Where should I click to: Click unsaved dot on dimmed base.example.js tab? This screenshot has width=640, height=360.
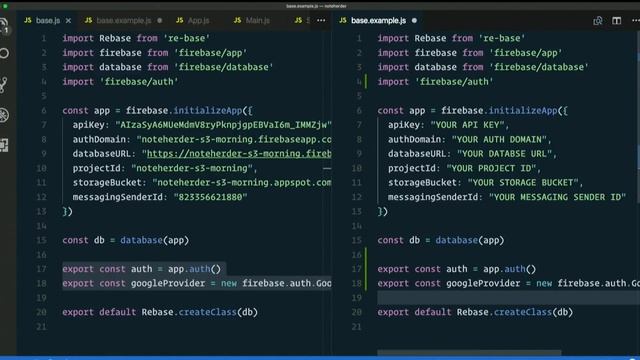(x=160, y=20)
